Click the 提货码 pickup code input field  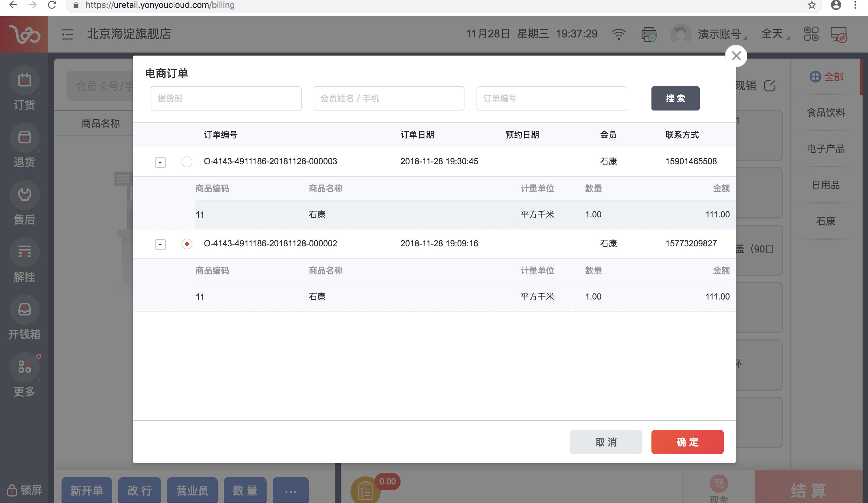(226, 99)
